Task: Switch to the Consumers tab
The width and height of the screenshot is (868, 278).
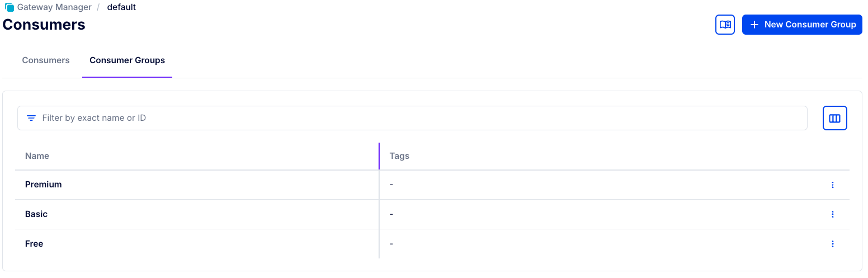Action: point(46,60)
